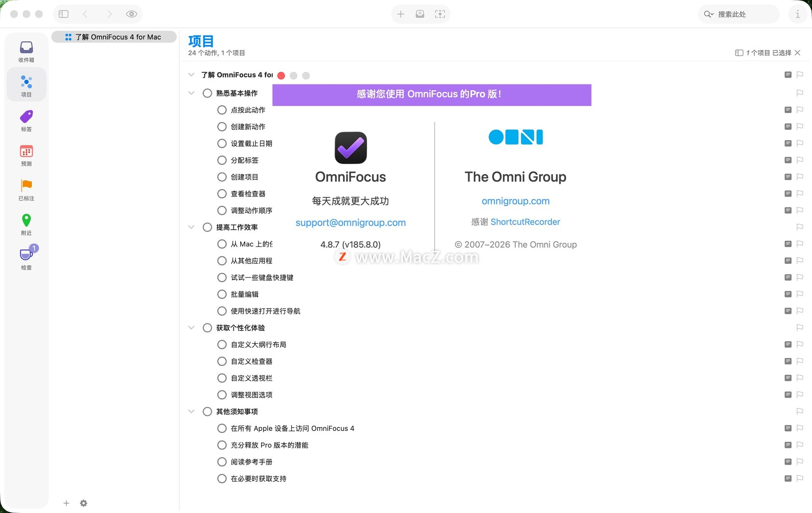The image size is (812, 513).
Task: Complete the 阅读参考手册 action circle
Action: click(222, 462)
